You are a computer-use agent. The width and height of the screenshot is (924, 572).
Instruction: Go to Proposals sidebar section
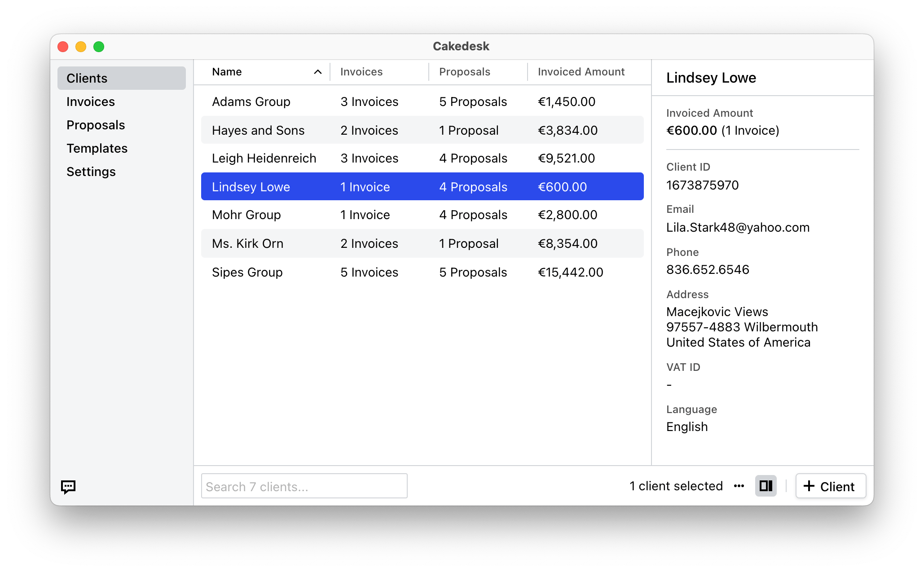coord(96,125)
